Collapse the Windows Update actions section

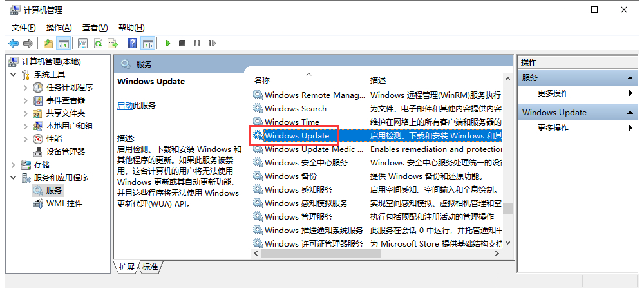[x=630, y=112]
